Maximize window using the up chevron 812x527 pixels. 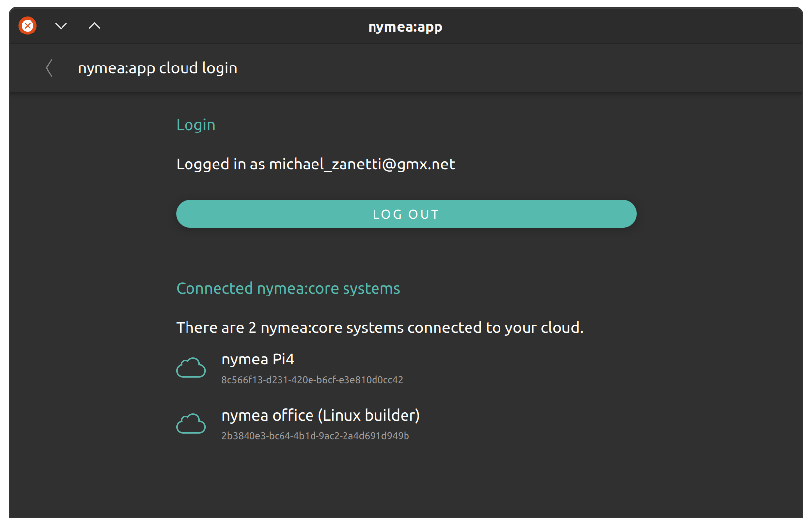coord(94,26)
